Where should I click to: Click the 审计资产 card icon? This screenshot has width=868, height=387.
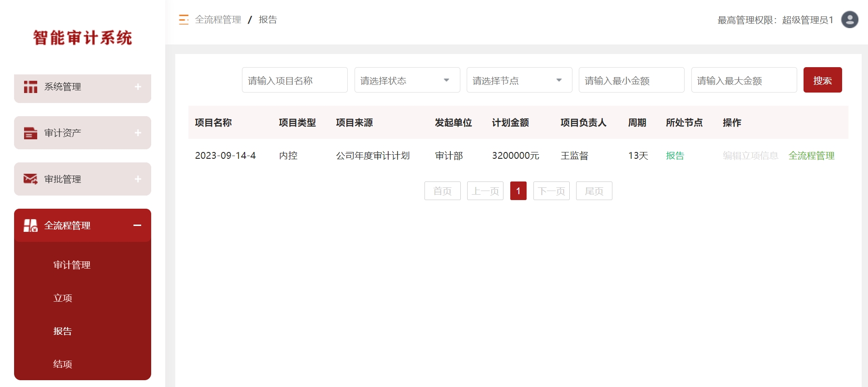pos(30,133)
